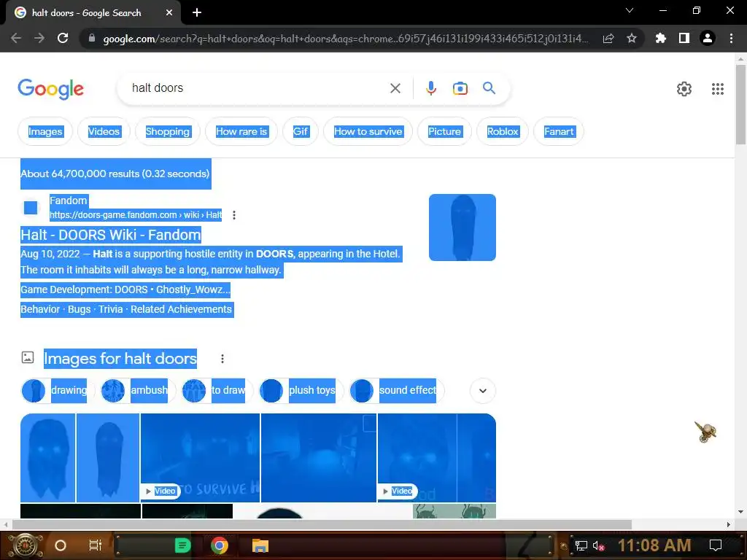Open the tab search chevron
This screenshot has height=560, width=747.
coord(630,10)
